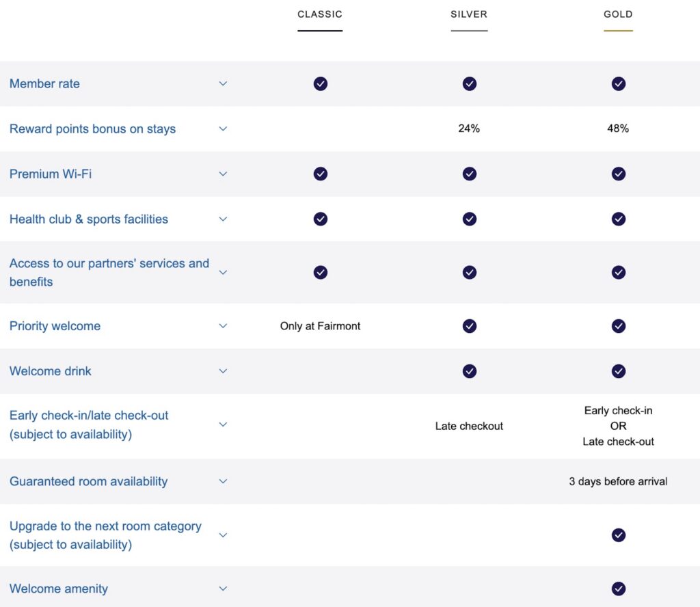Image resolution: width=700 pixels, height=607 pixels.
Task: Expand the Member rate row chevron
Action: [223, 83]
